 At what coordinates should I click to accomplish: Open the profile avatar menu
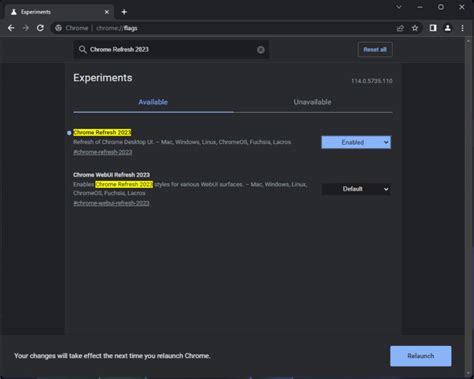click(448, 28)
